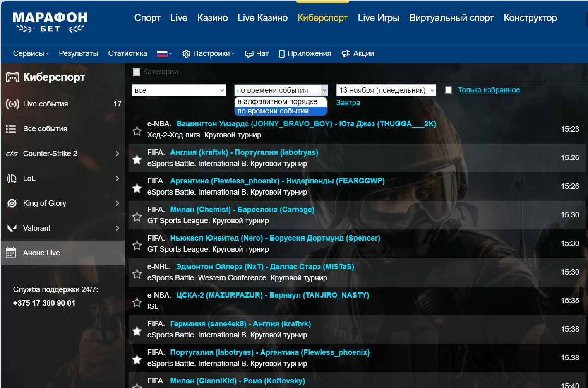Click the Все события list icon
Image resolution: width=588 pixels, height=388 pixels.
coord(11,129)
